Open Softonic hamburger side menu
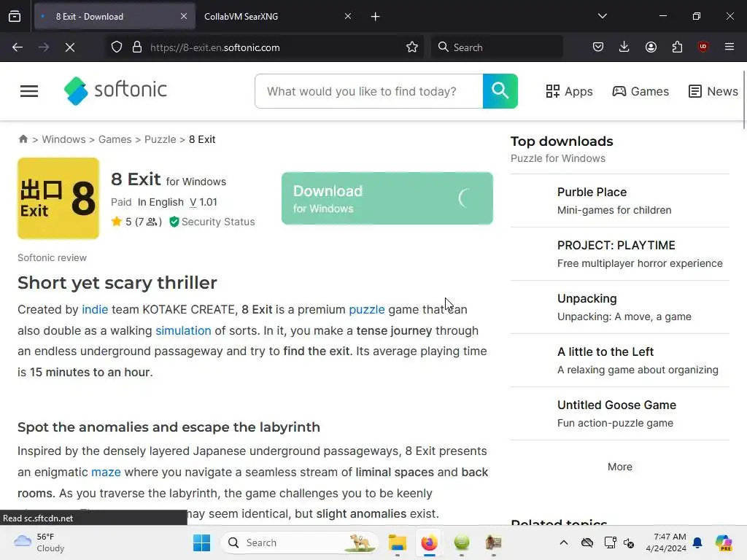The width and height of the screenshot is (747, 560). coord(29,91)
